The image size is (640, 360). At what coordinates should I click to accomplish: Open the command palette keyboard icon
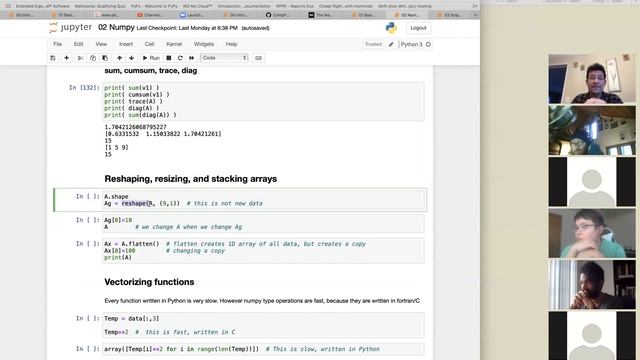click(258, 58)
